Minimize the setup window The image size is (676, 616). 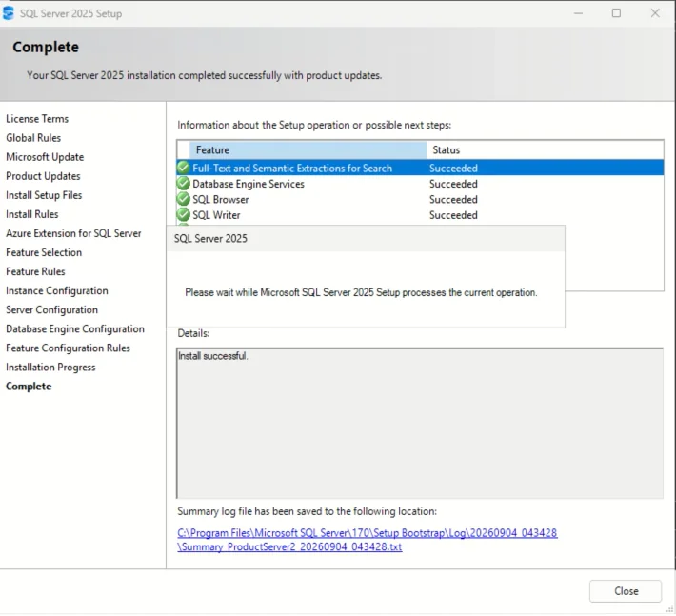[x=578, y=13]
